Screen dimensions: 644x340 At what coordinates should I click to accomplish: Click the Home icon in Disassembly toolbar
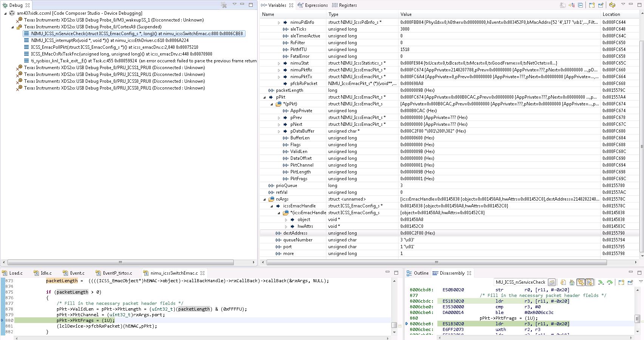572,282
